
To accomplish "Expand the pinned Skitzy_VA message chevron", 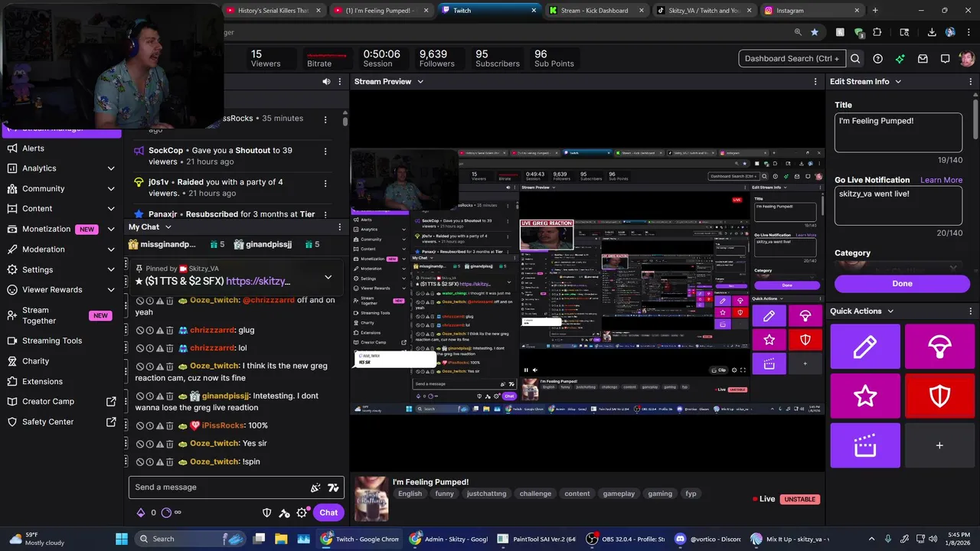I will point(328,277).
